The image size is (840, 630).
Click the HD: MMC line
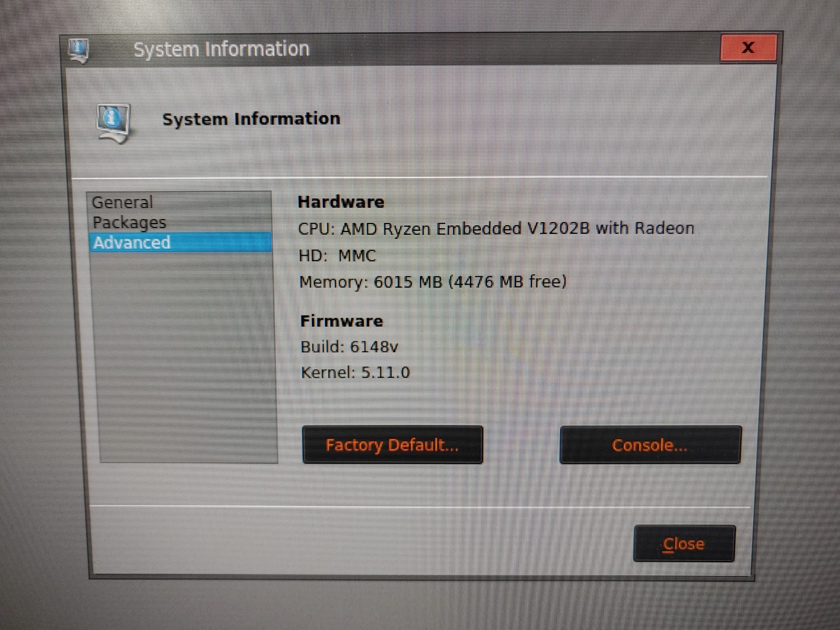point(337,256)
